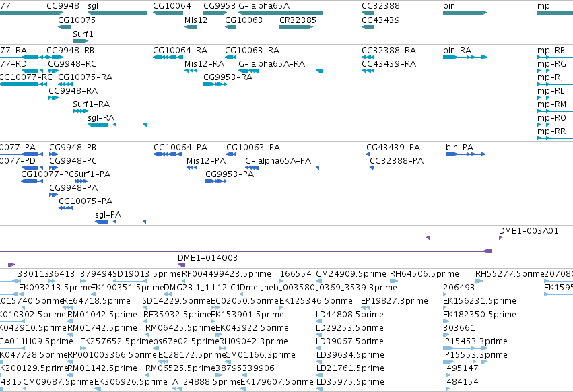Select the EK179607.5prime label
The image size is (573, 392).
click(x=277, y=382)
